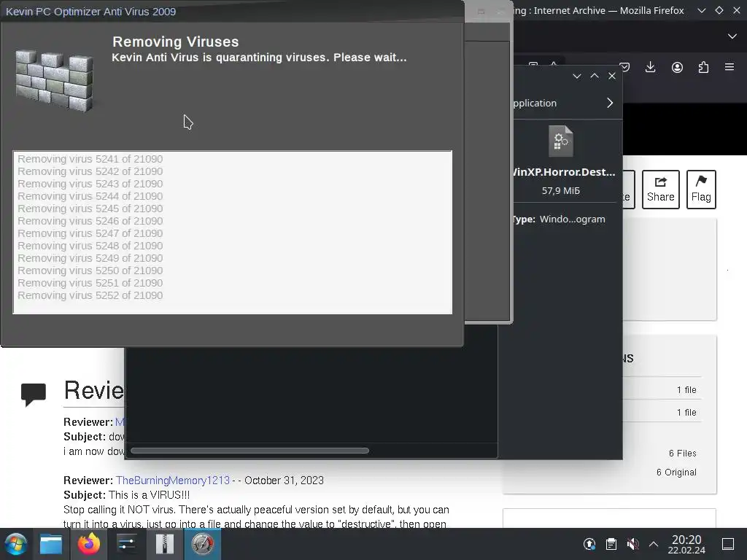The image size is (747, 560).
Task: Click the down chevron in file properties dialog
Action: tap(577, 76)
